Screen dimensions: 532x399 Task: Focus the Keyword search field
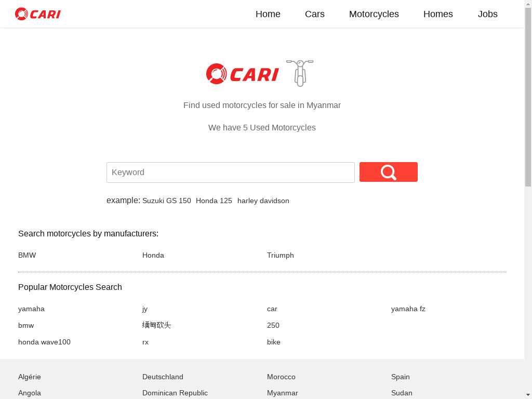(x=231, y=172)
